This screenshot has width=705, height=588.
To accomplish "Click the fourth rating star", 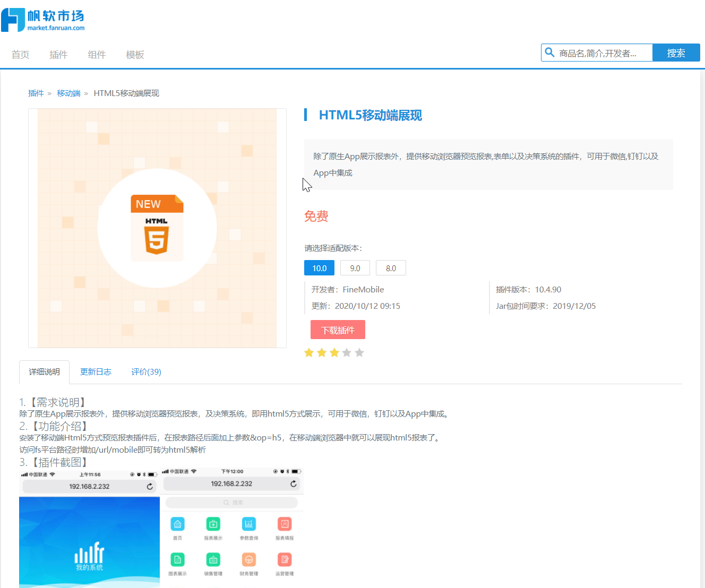I will pyautogui.click(x=347, y=353).
